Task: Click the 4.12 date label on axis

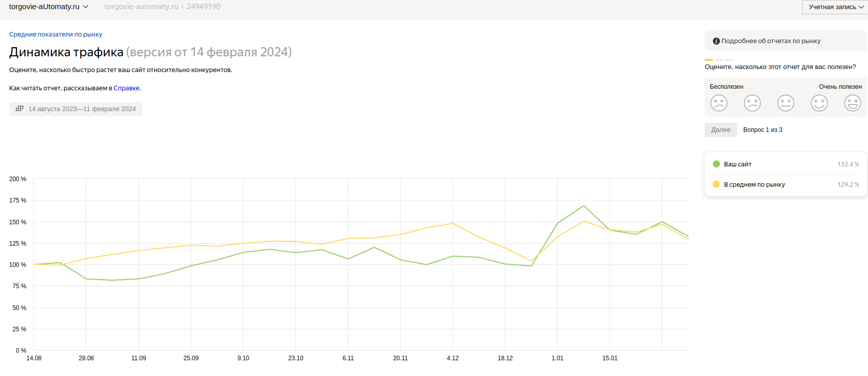Action: pyautogui.click(x=453, y=358)
